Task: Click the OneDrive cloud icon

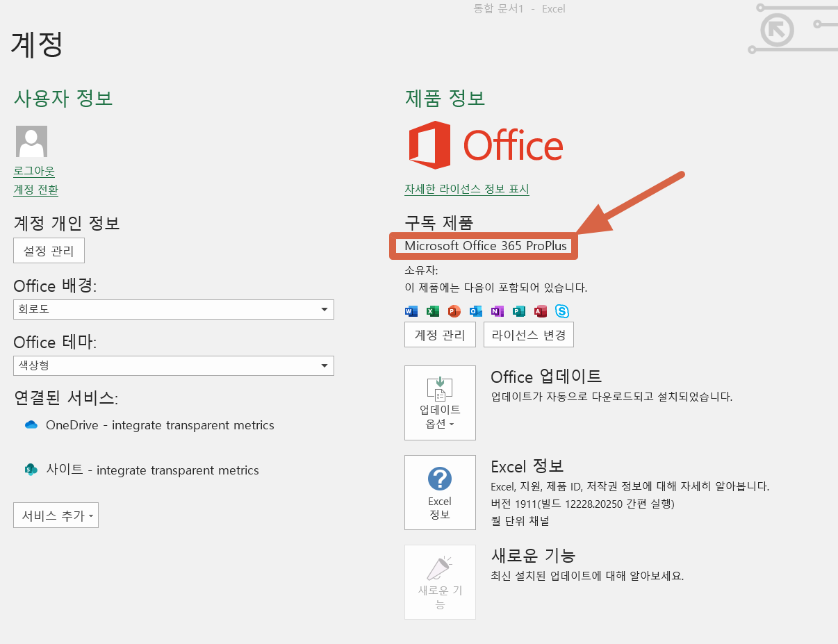Action: click(31, 425)
